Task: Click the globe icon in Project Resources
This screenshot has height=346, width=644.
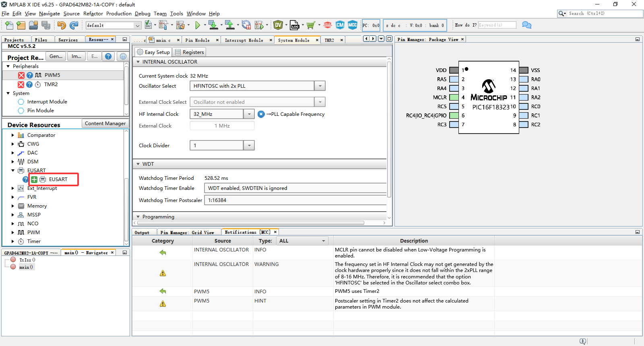Action: pos(123,56)
